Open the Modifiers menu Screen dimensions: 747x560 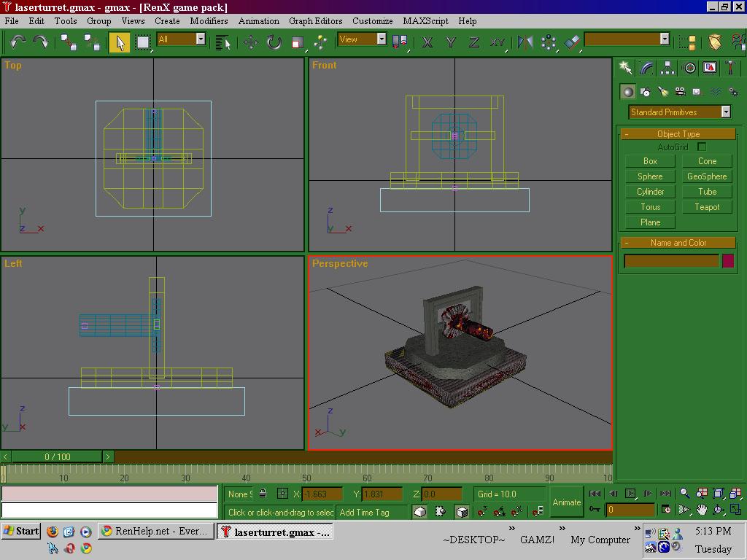209,21
